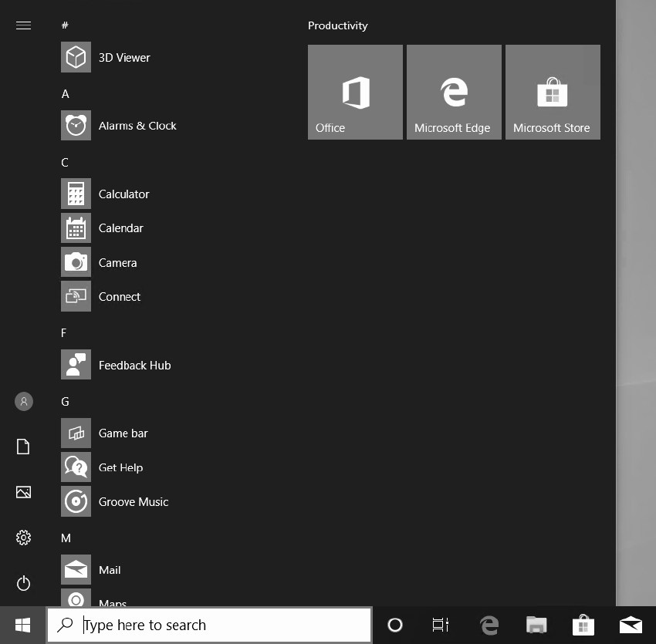Open File Explorer from the taskbar

click(x=536, y=625)
